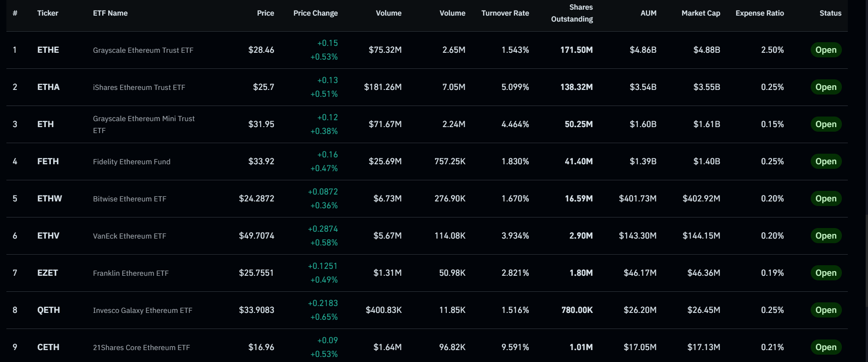Open the ETH ticker row
Screen dimensions: 868x362
coord(45,124)
